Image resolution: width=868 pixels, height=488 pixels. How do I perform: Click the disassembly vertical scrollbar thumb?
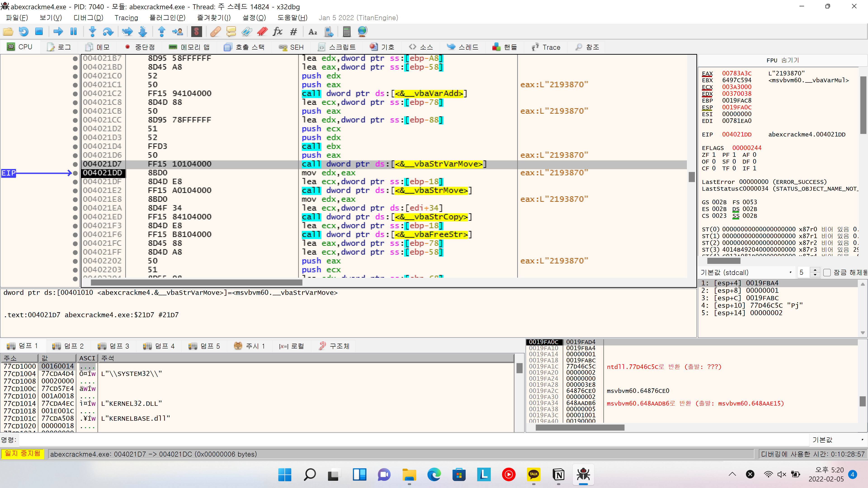691,177
